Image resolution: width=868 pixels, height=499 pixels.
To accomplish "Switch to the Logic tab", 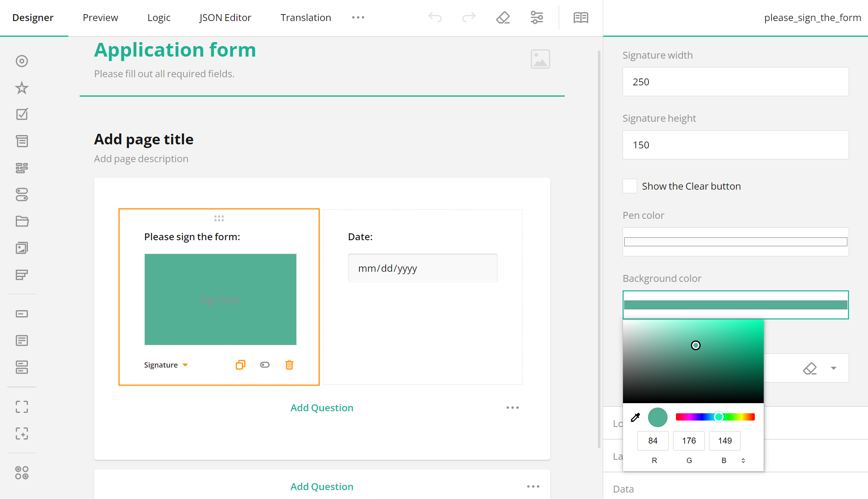I will (158, 17).
